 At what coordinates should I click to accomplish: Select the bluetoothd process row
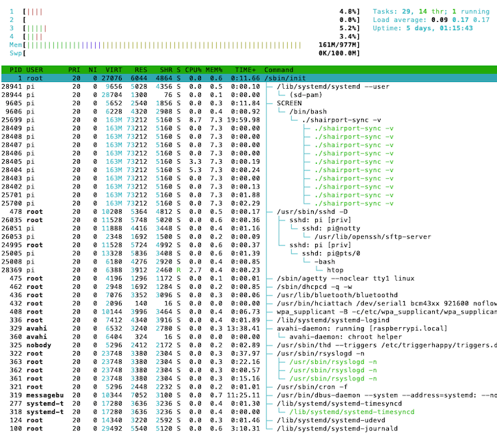pyautogui.click(x=249, y=295)
